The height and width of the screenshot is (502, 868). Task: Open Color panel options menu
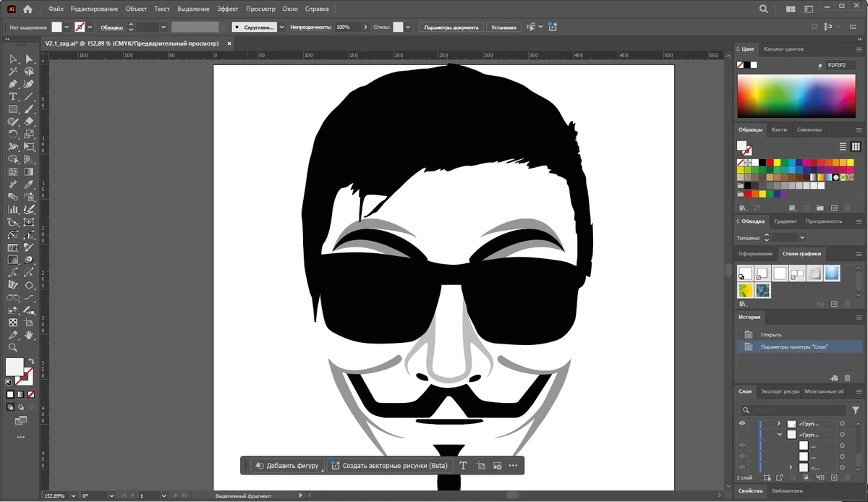(859, 49)
